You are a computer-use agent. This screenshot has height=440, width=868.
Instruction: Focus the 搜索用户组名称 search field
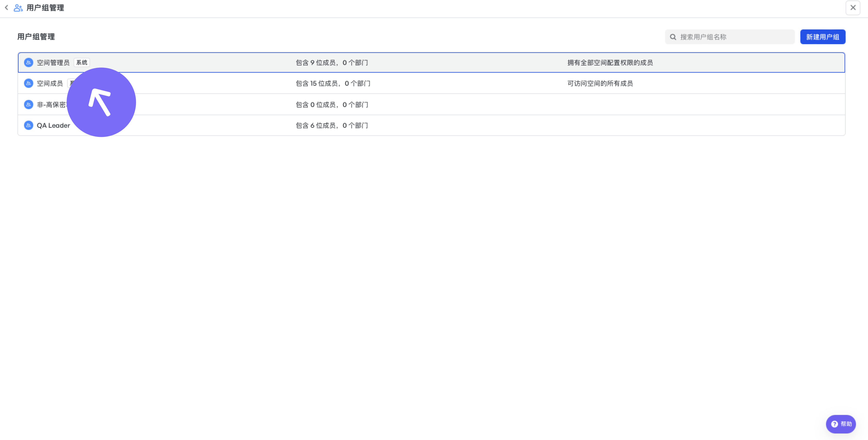pos(729,37)
